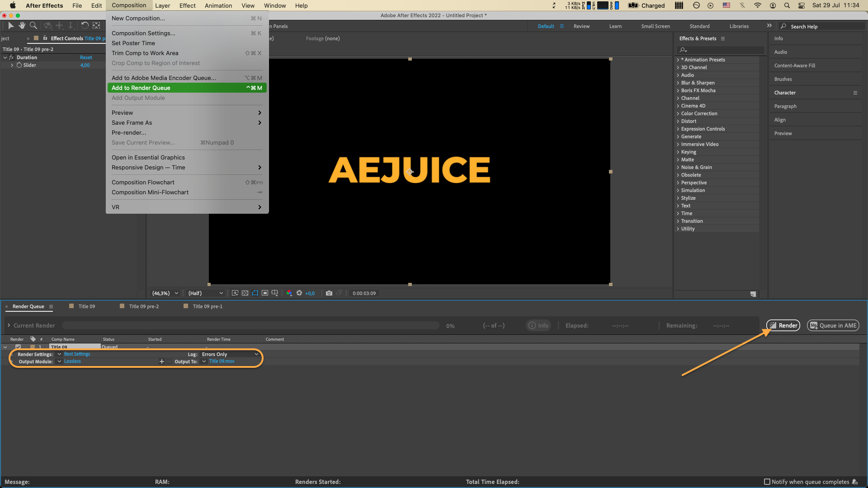Toggle the Slider stopwatch in Effect Controls
This screenshot has width=868, height=488.
tap(19, 65)
